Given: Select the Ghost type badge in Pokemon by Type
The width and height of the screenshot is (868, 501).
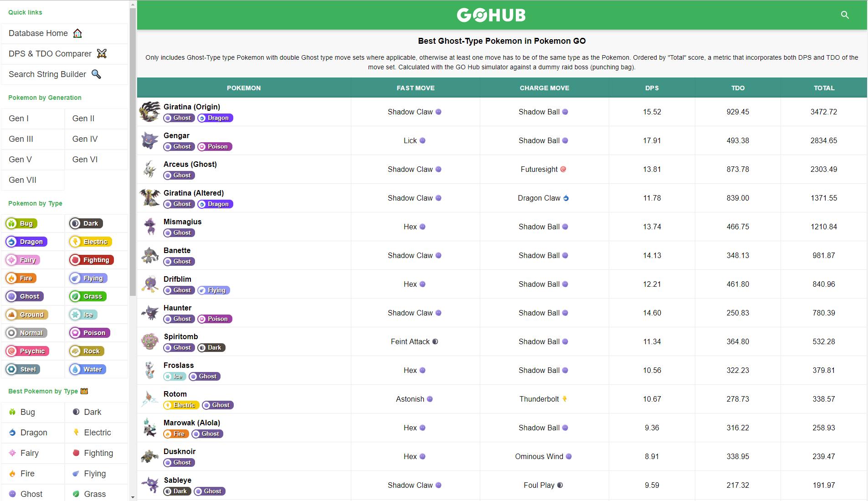Looking at the screenshot, I should point(25,296).
